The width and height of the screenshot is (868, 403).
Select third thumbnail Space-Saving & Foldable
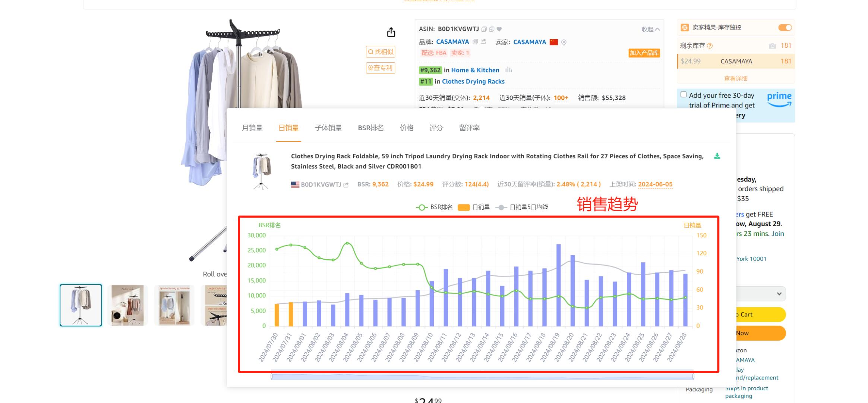pos(174,305)
